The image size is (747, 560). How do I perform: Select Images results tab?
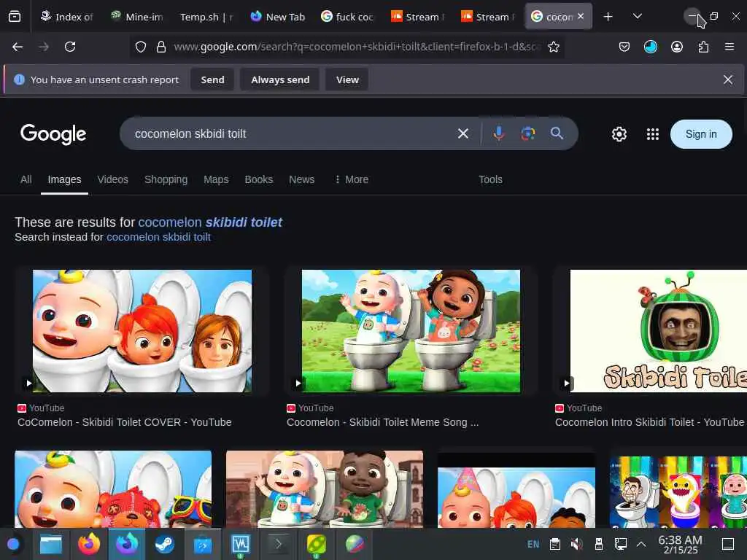point(64,179)
